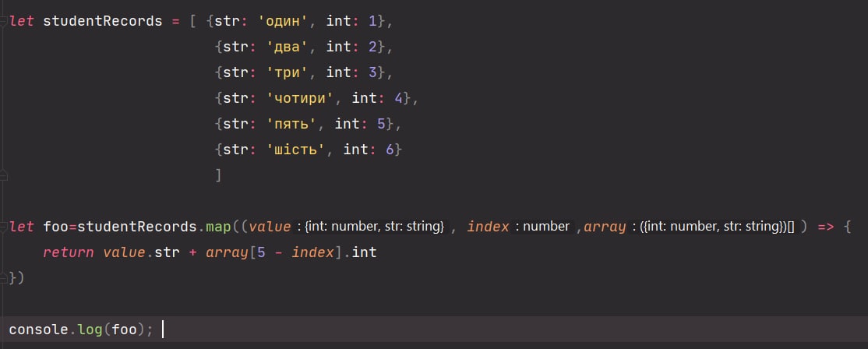
Task: Click the inlay hint {int: number, str: string} after value
Action: [371, 227]
